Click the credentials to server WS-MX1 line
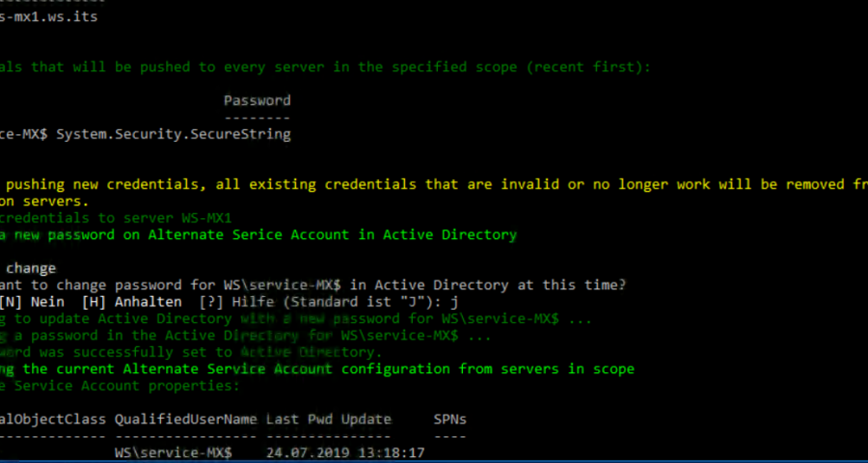868x463 pixels. [116, 218]
